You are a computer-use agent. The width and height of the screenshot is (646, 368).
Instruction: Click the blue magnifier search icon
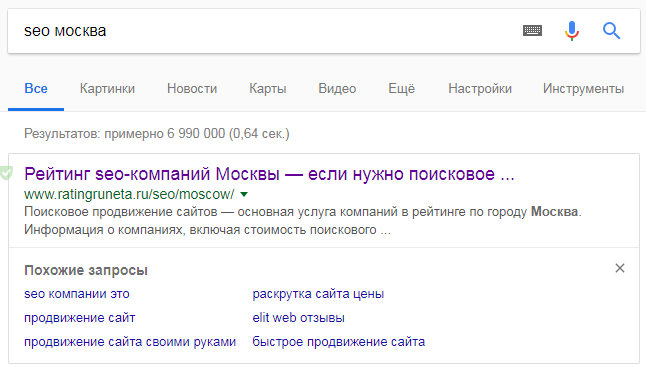[x=611, y=31]
